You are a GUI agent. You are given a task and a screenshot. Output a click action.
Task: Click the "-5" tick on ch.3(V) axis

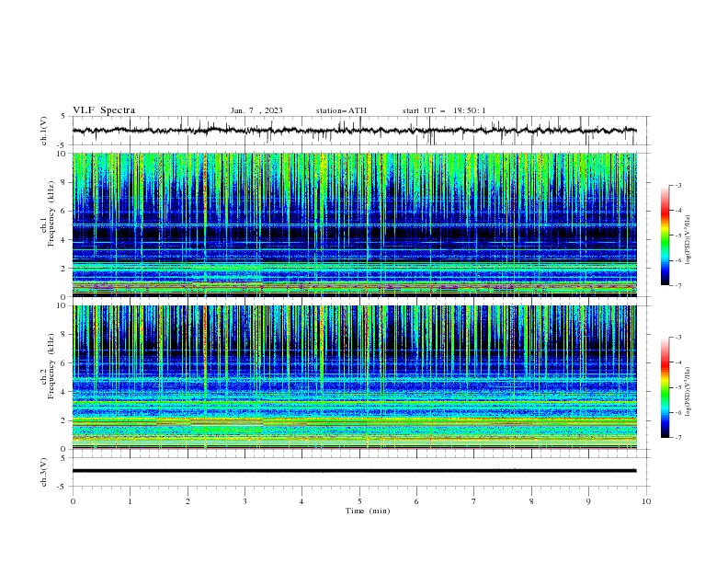63,487
